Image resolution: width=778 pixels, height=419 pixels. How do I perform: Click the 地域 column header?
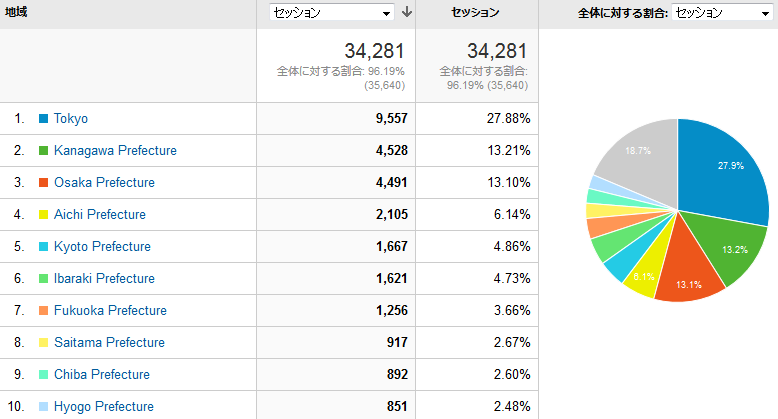pos(17,13)
